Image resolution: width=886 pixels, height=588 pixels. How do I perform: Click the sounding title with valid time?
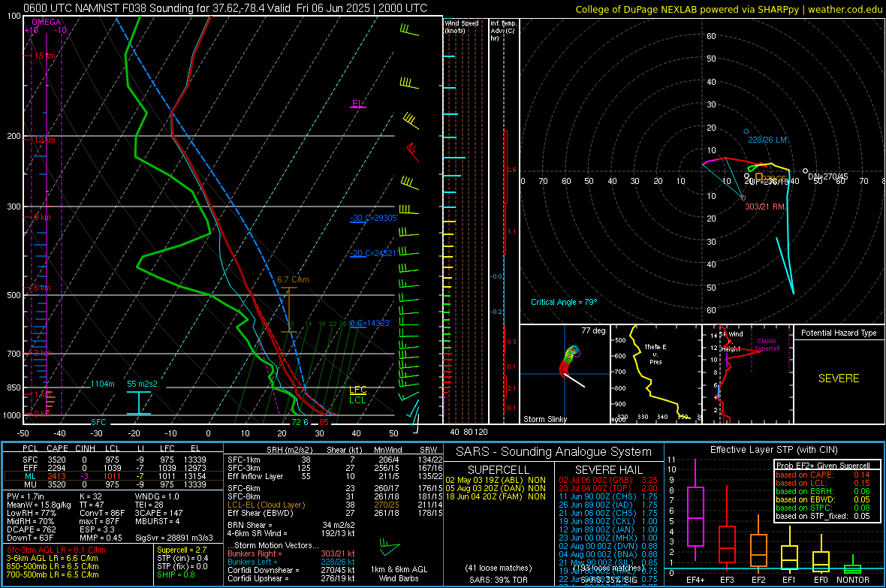point(225,8)
